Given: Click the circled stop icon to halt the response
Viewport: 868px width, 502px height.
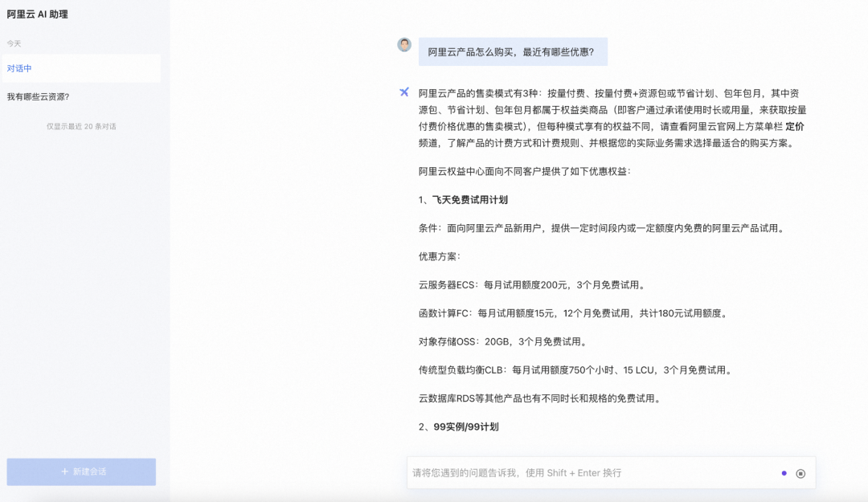Looking at the screenshot, I should coord(800,473).
